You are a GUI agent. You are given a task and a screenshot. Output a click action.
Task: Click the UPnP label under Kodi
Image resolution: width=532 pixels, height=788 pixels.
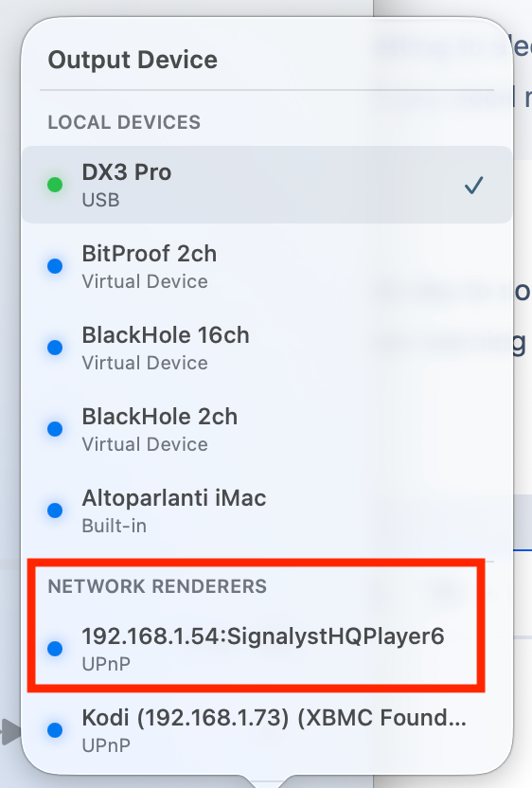coord(106,745)
